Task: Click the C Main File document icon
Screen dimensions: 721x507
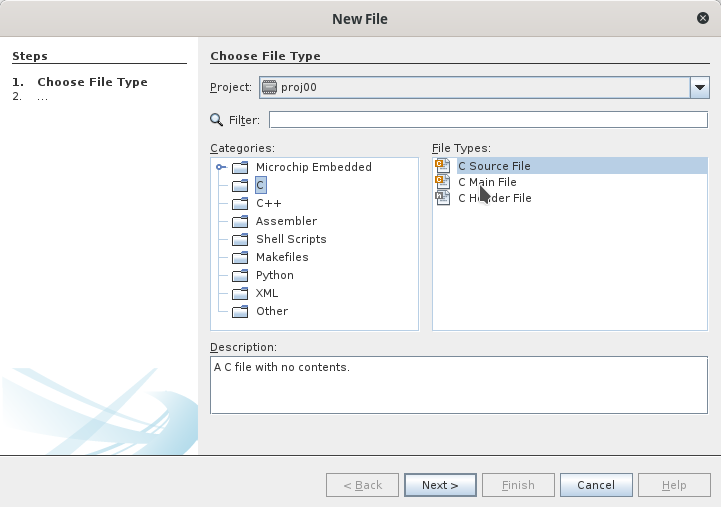Action: (x=443, y=182)
